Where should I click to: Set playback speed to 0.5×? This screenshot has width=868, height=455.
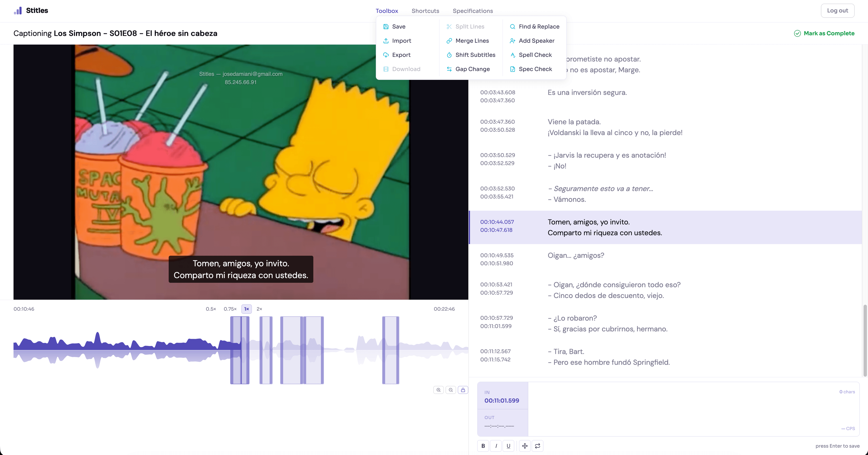coord(211,309)
